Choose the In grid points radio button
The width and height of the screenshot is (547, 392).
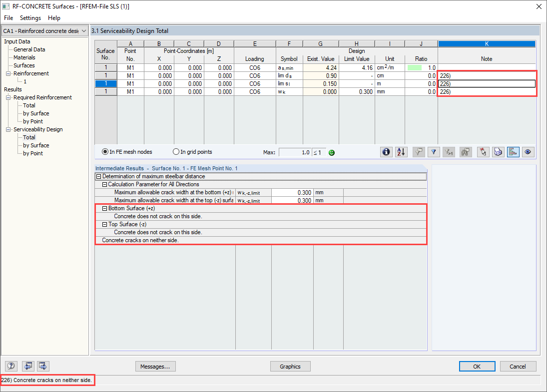point(175,152)
